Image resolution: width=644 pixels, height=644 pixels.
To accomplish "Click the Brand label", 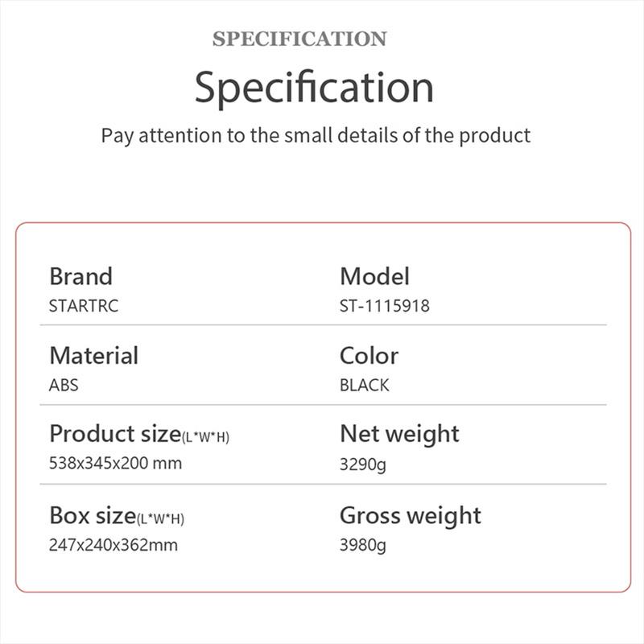I will click(80, 276).
